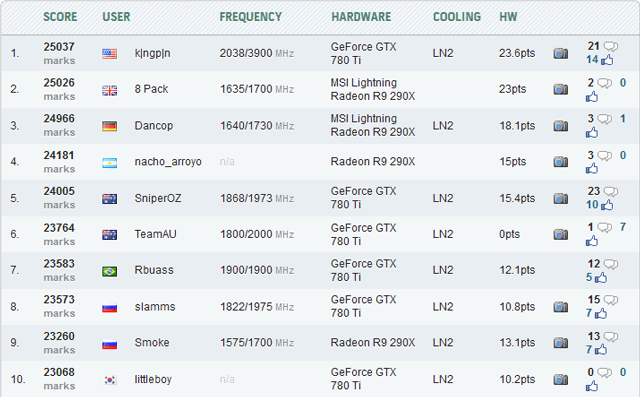The image size is (640, 397).
Task: Sort the table by the SCORE column
Action: pyautogui.click(x=60, y=17)
